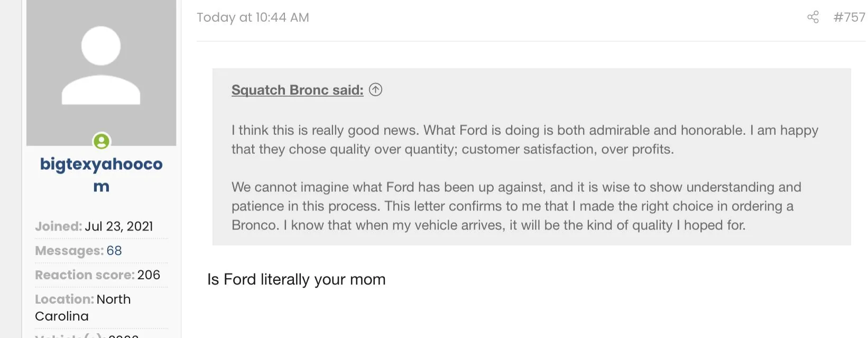Click the share icon beside post #757
The image size is (868, 338).
(x=813, y=17)
